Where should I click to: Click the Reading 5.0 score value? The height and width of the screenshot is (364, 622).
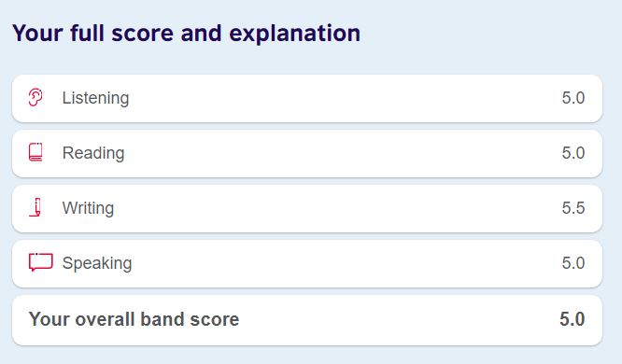click(573, 153)
